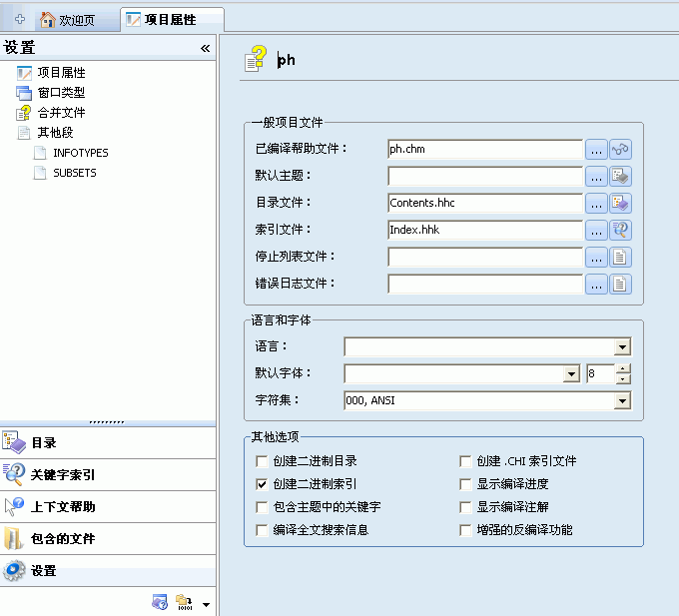Select 窗口类型 in the settings tree
The height and width of the screenshot is (616, 679).
pyautogui.click(x=50, y=93)
